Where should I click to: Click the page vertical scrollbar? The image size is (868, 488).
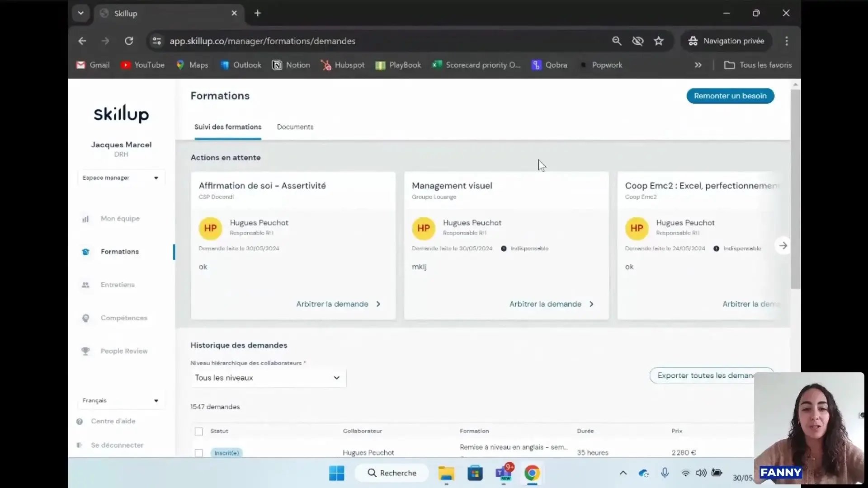click(x=796, y=189)
